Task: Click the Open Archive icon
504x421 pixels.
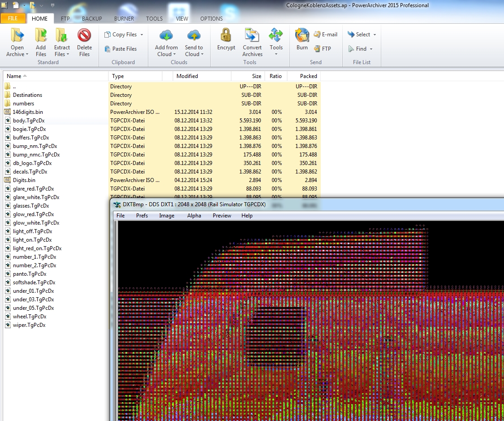Action: 17,35
